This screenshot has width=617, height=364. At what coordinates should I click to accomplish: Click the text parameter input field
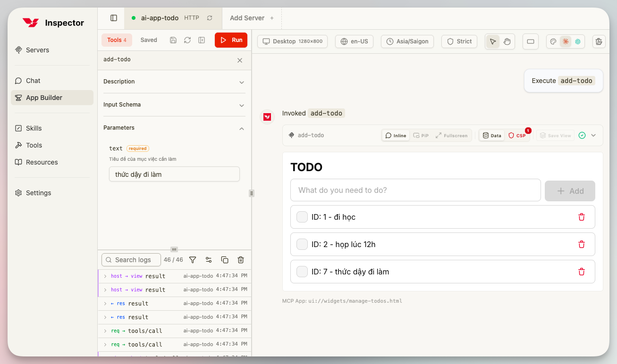coord(174,174)
